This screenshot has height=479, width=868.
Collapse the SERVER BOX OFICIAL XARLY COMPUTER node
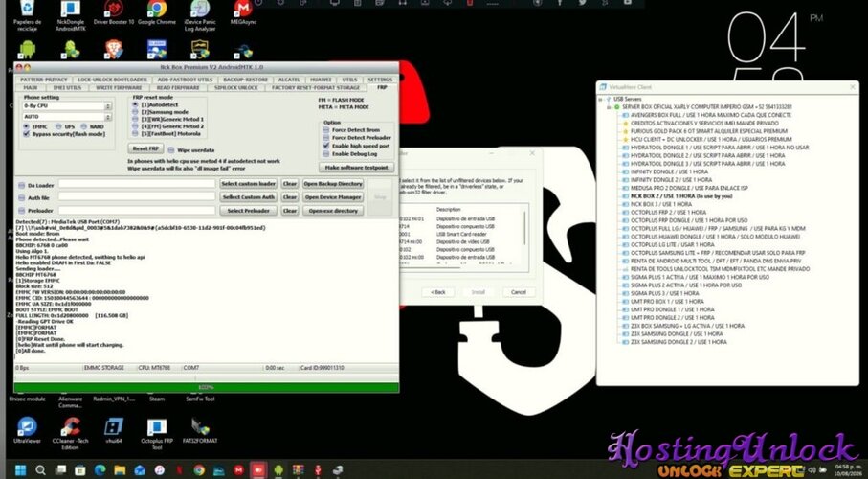(609, 106)
